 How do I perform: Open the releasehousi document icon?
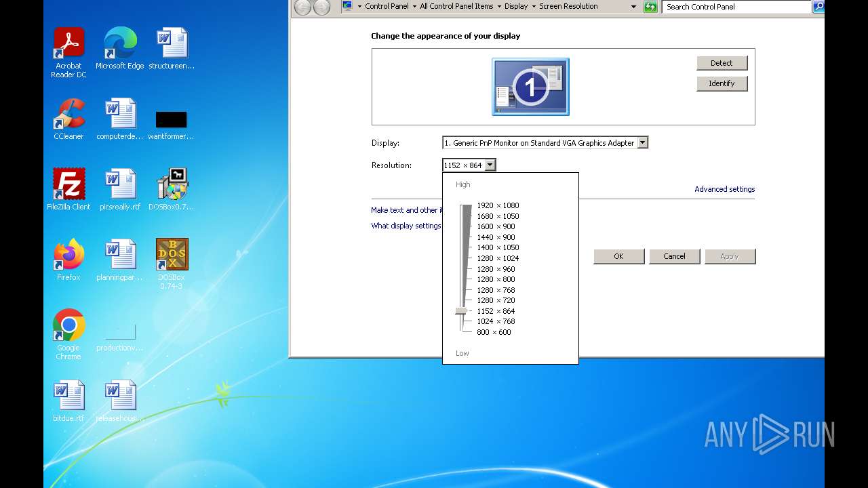[120, 401]
